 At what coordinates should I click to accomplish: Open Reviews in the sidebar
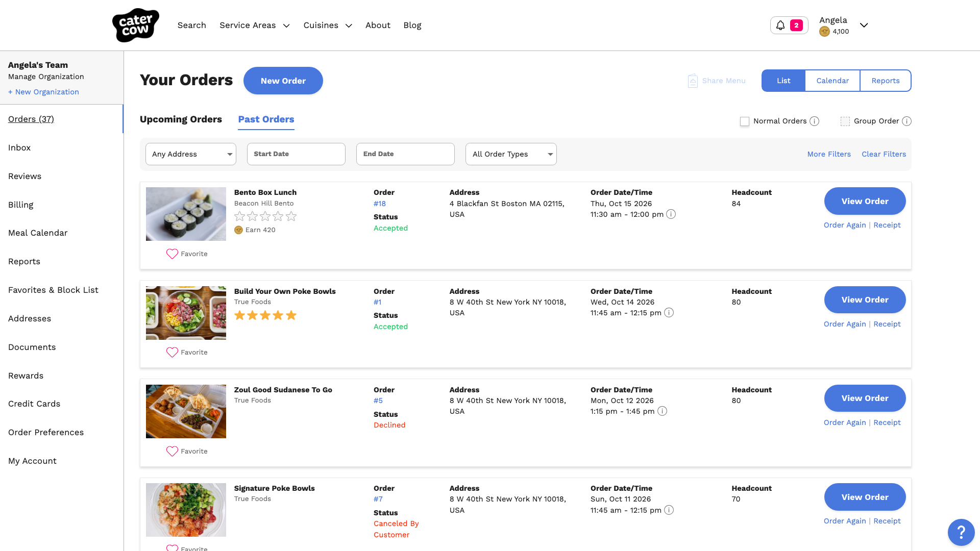click(24, 177)
